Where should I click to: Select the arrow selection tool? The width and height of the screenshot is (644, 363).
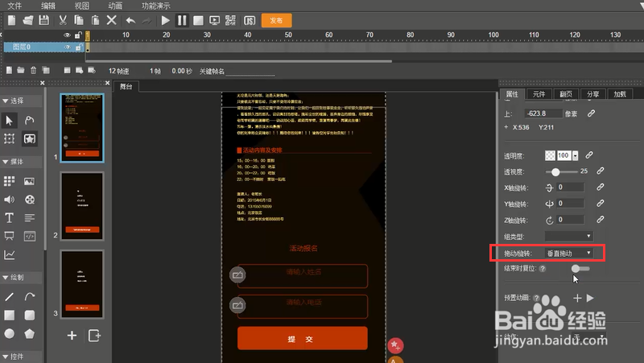(10, 120)
